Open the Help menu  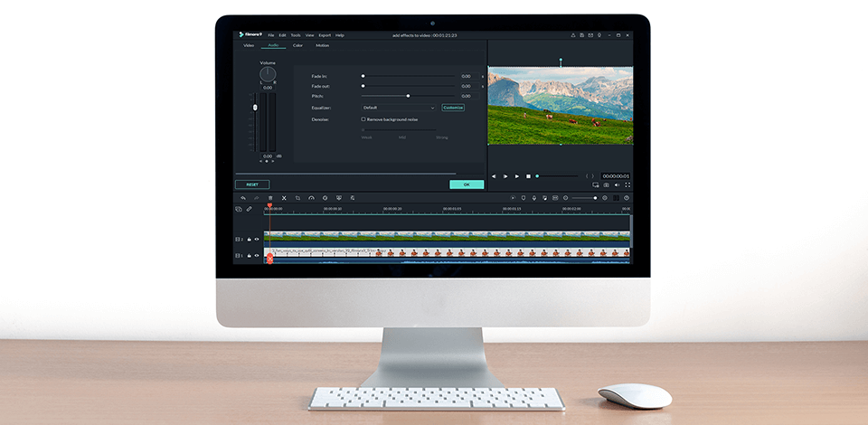(339, 35)
